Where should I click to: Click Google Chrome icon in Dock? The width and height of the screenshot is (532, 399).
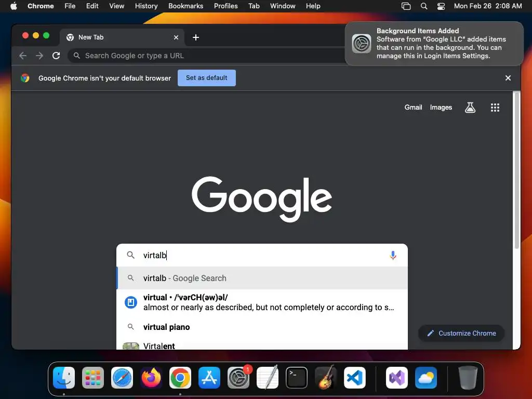[x=180, y=378]
